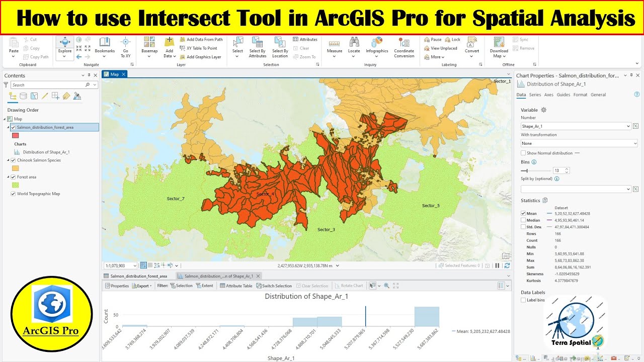Click the Filter by Extent button
The image size is (644, 362).
(204, 286)
